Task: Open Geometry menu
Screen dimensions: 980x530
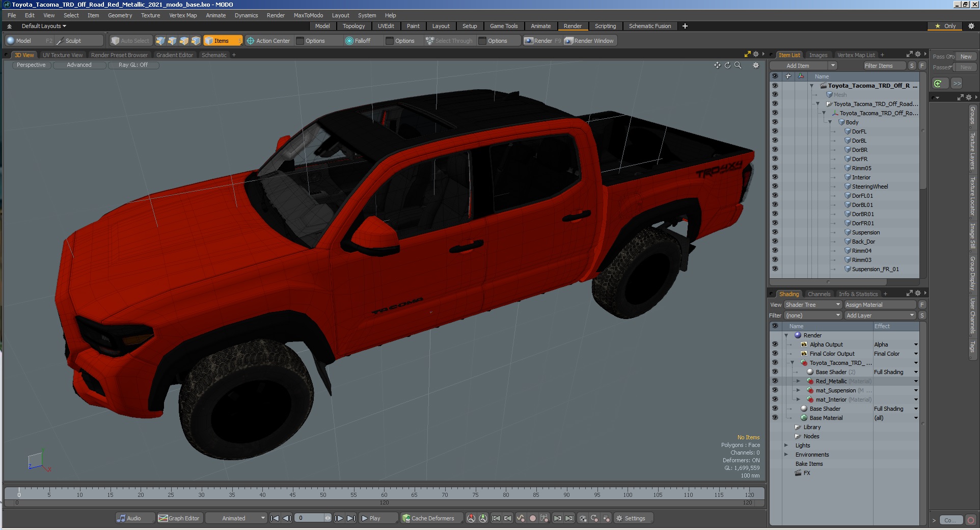Action: 120,15
